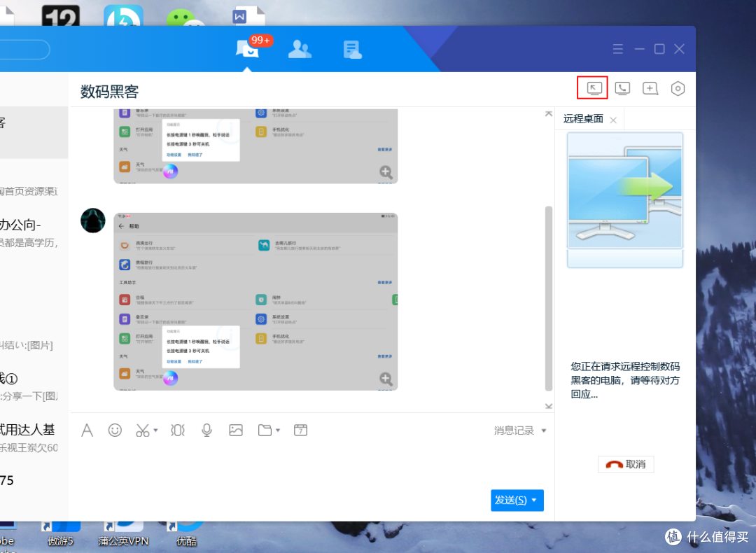The height and width of the screenshot is (553, 756).
Task: Click the search box in sidebar
Action: [24, 50]
